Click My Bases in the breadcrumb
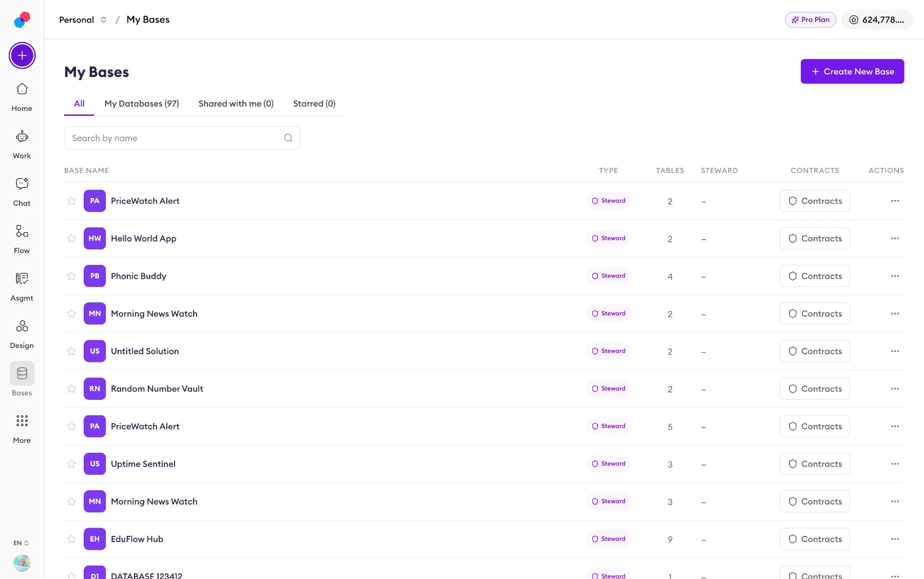Image resolution: width=924 pixels, height=579 pixels. click(148, 20)
